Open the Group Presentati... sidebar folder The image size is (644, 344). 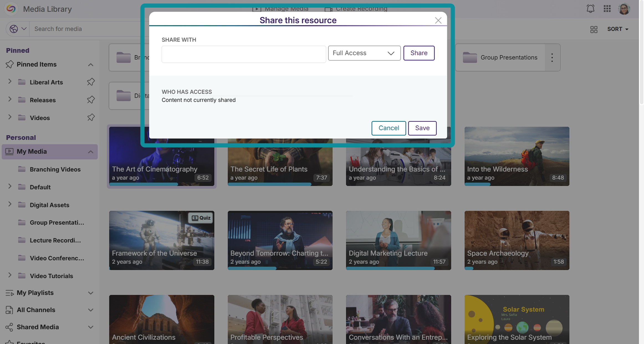point(57,222)
